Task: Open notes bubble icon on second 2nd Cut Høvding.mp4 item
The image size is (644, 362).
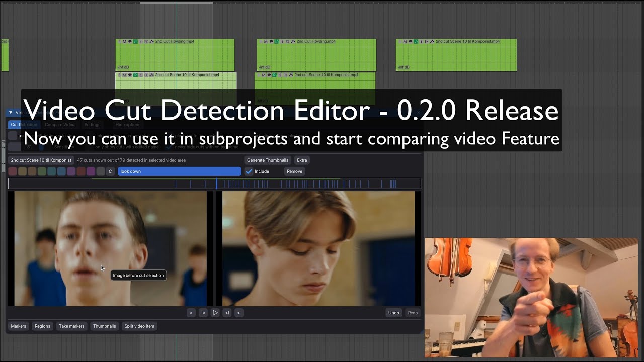Action: (271, 42)
